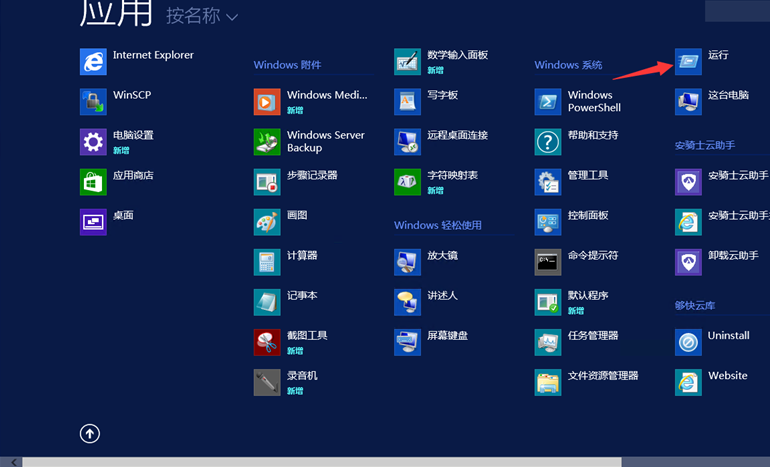Open WinSCP application
This screenshot has height=467, width=770.
[93, 102]
